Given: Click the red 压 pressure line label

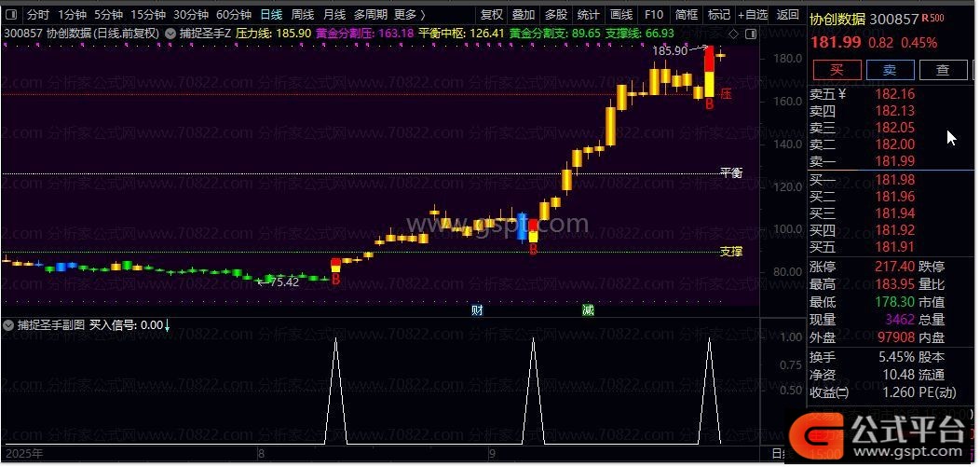Looking at the screenshot, I should click(x=726, y=94).
